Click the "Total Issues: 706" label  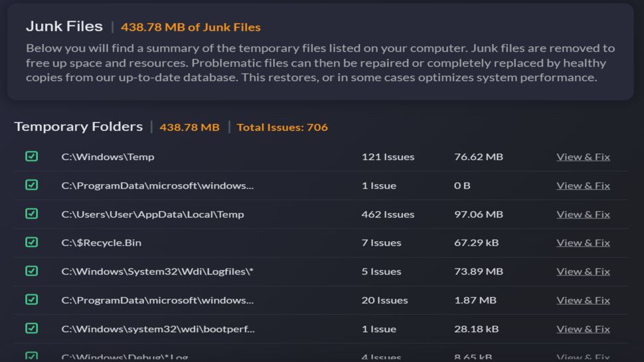282,127
